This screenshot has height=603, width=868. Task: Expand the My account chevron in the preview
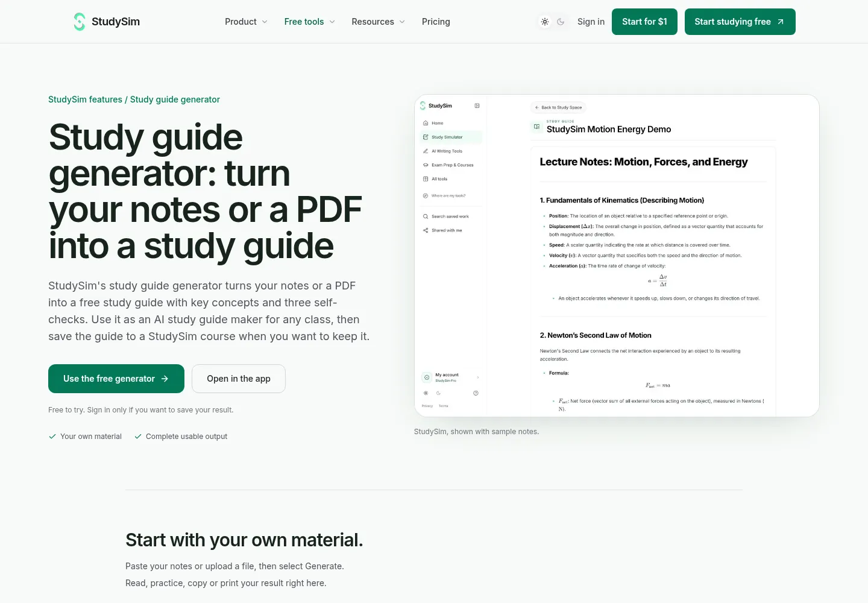pyautogui.click(x=478, y=377)
